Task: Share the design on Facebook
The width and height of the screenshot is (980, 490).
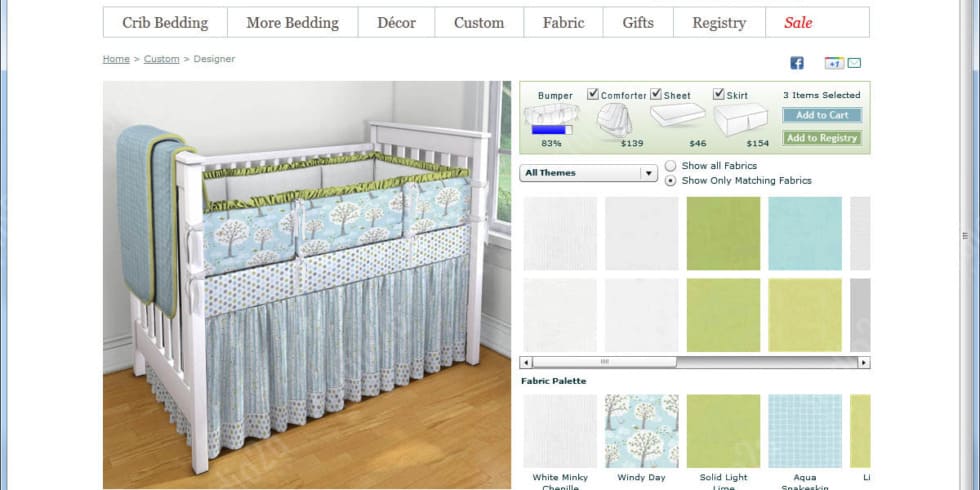Action: click(x=797, y=62)
